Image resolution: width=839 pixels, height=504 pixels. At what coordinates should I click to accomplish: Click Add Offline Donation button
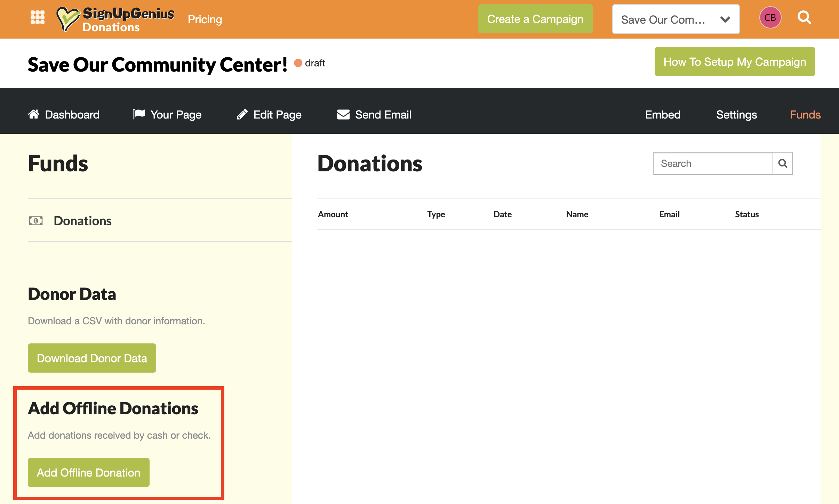point(88,472)
